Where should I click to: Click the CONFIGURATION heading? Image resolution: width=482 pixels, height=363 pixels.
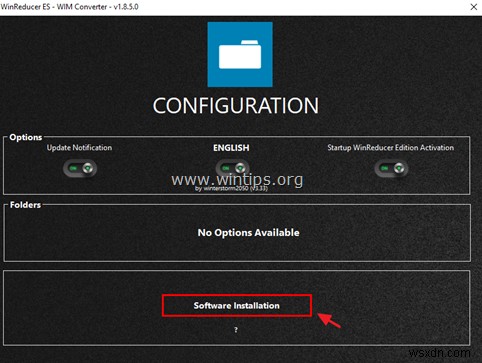[236, 106]
